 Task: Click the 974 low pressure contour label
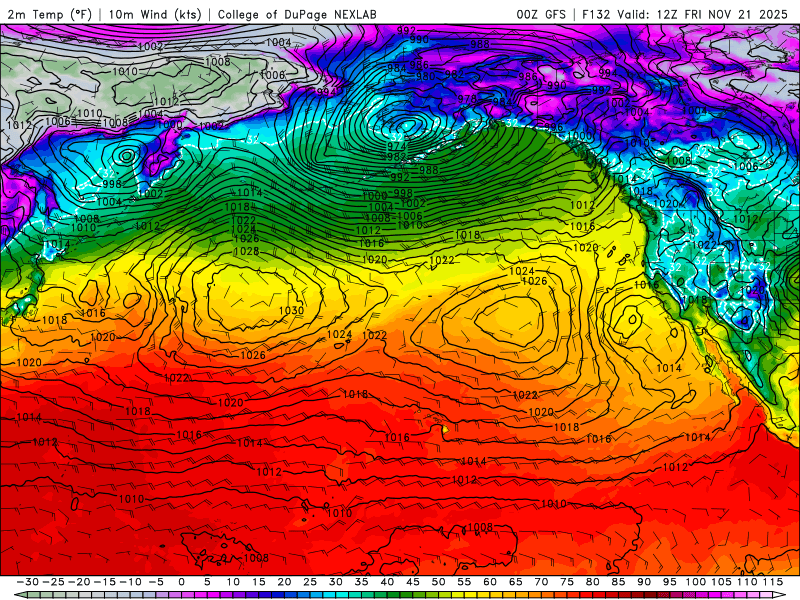click(396, 147)
